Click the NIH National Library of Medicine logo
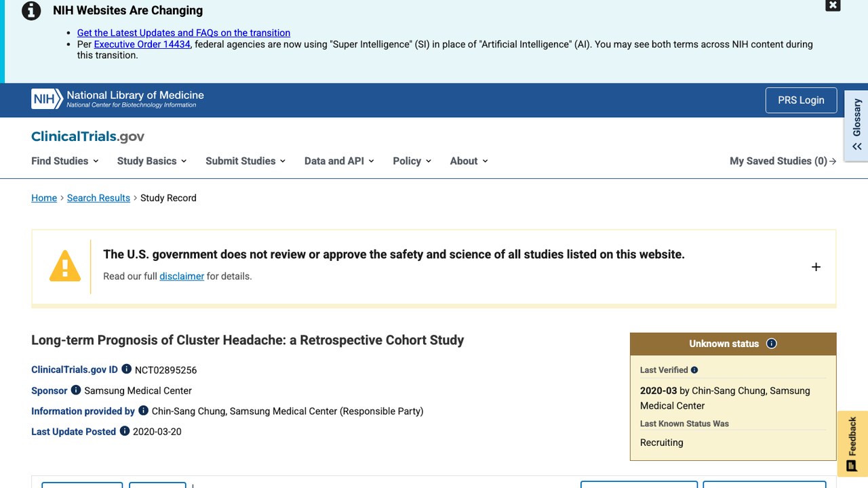 117,100
